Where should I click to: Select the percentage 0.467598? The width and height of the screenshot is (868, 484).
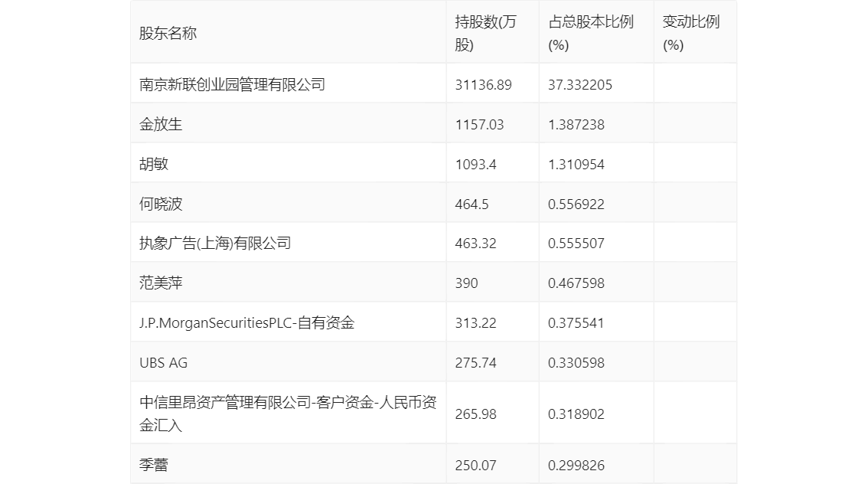point(576,283)
